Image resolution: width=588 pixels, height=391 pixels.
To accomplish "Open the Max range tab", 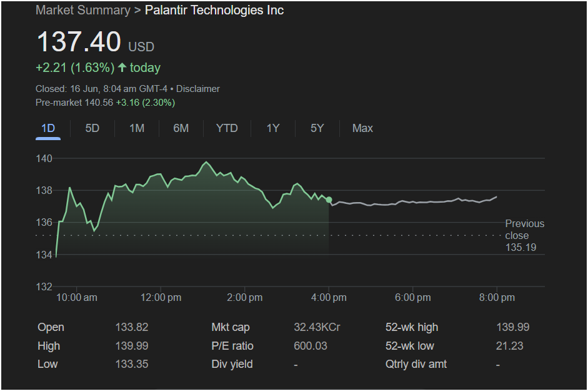I will [x=362, y=128].
